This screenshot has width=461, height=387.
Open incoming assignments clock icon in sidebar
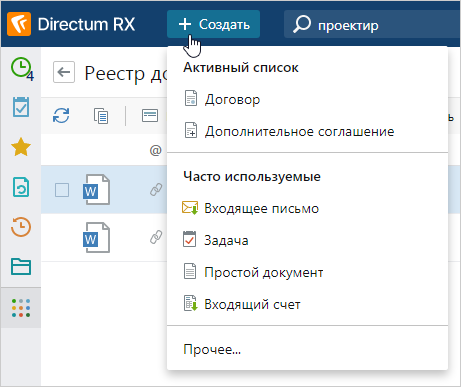click(x=21, y=68)
